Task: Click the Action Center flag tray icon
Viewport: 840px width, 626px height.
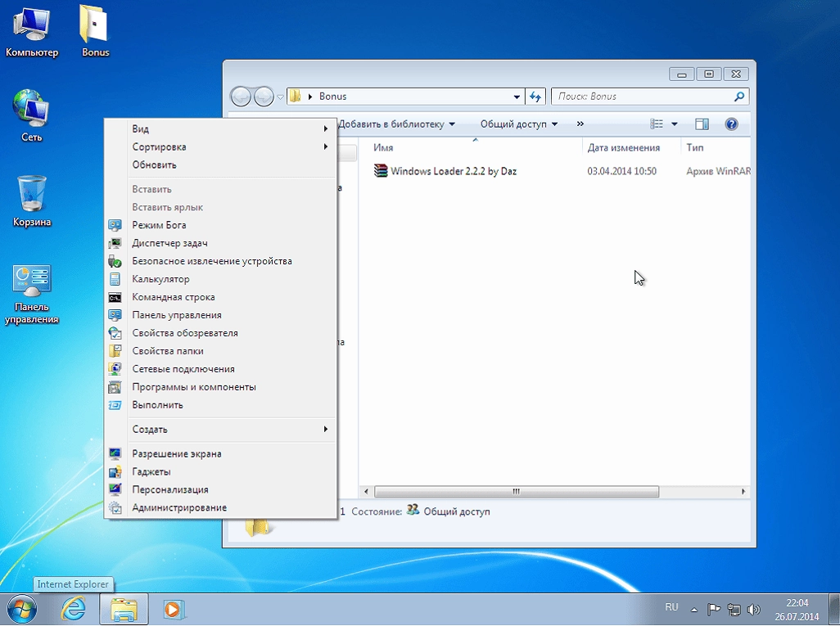Action: [714, 610]
